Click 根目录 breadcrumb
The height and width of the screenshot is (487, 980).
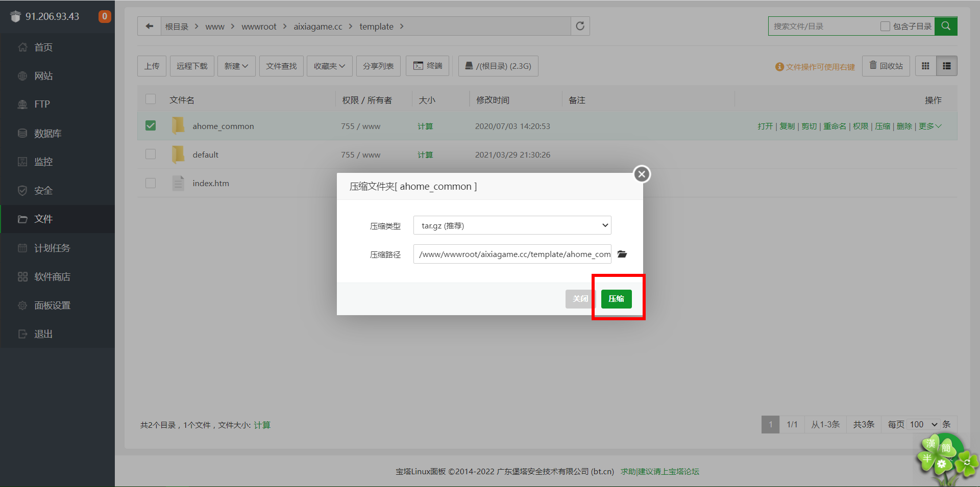177,27
